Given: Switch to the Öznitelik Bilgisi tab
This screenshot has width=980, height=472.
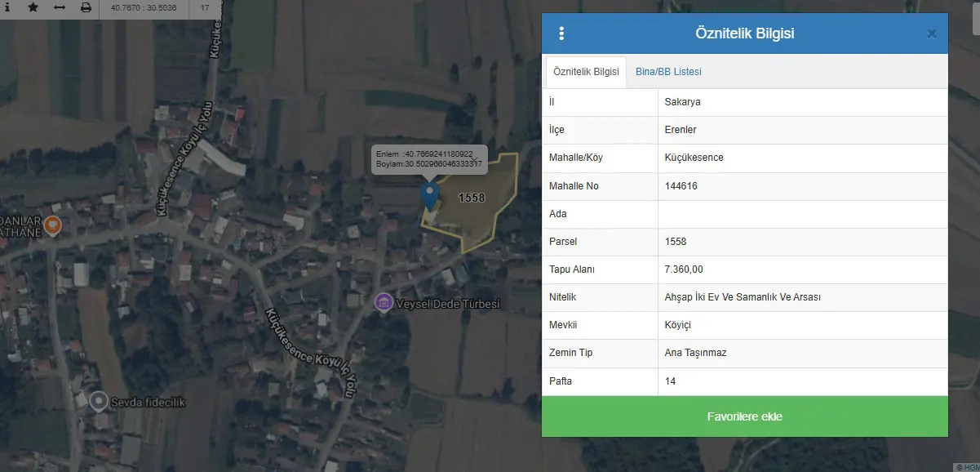Looking at the screenshot, I should pyautogui.click(x=586, y=72).
